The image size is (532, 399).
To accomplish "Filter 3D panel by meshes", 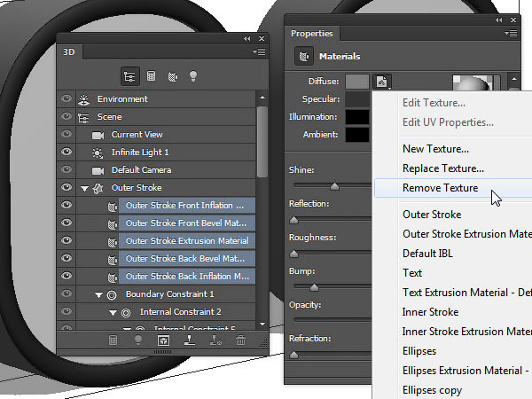I will [151, 76].
